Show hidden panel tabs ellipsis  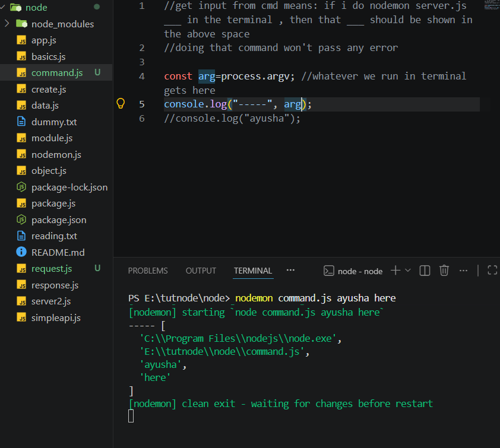point(290,270)
